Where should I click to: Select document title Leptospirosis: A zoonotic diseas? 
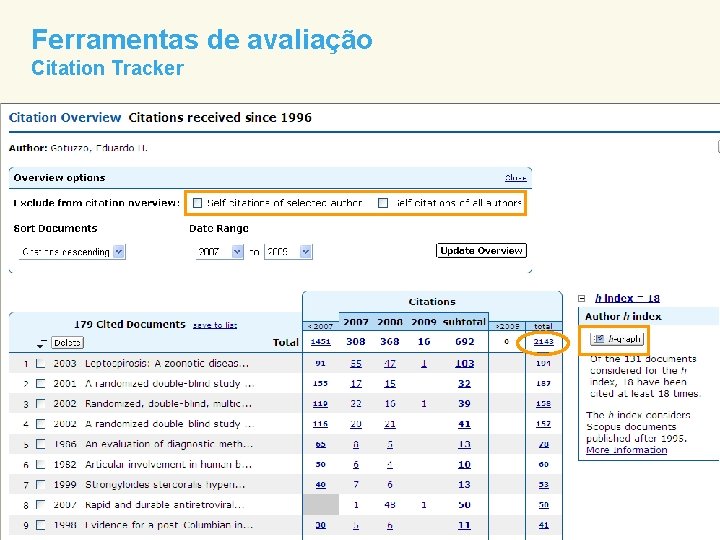click(167, 363)
